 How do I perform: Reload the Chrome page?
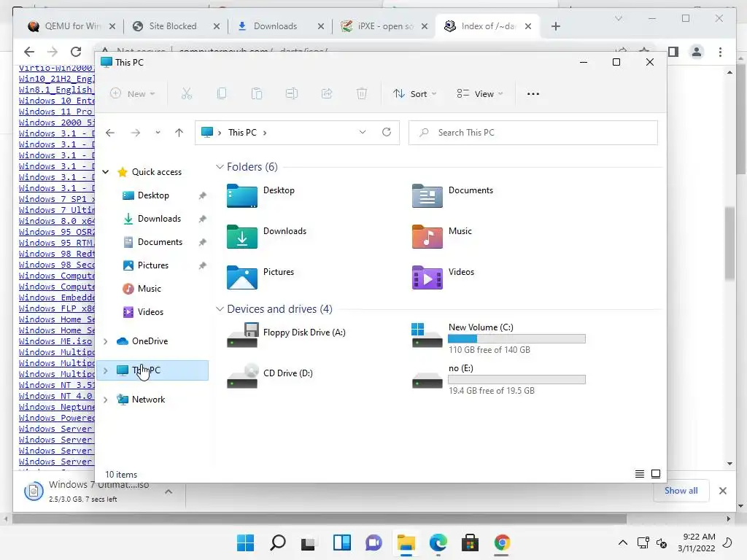pos(76,52)
